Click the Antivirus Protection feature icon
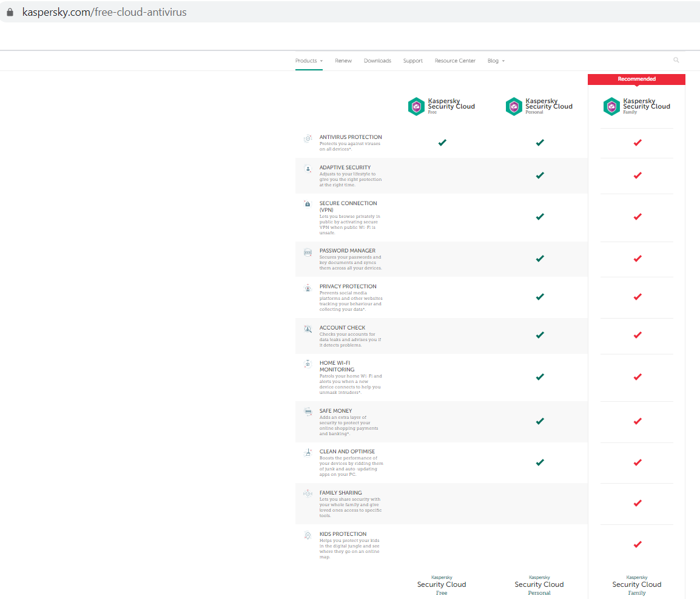Image resolution: width=700 pixels, height=599 pixels. (x=308, y=139)
